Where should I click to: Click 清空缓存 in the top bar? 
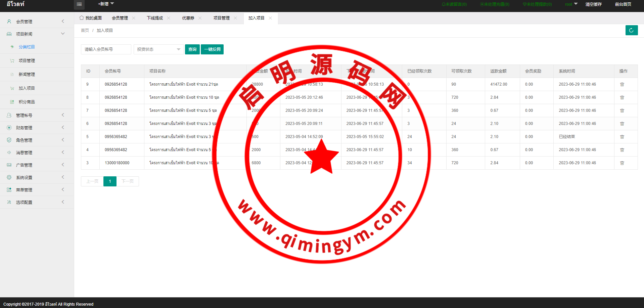pyautogui.click(x=593, y=4)
